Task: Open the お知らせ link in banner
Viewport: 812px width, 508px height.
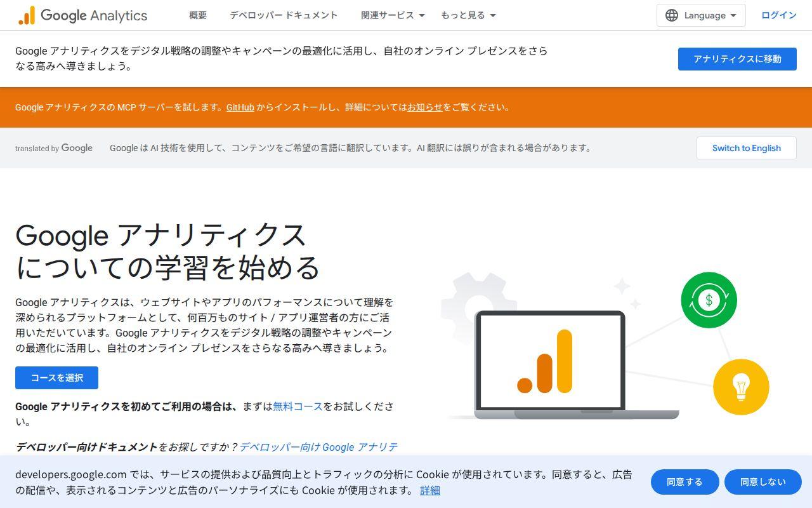Action: 425,107
